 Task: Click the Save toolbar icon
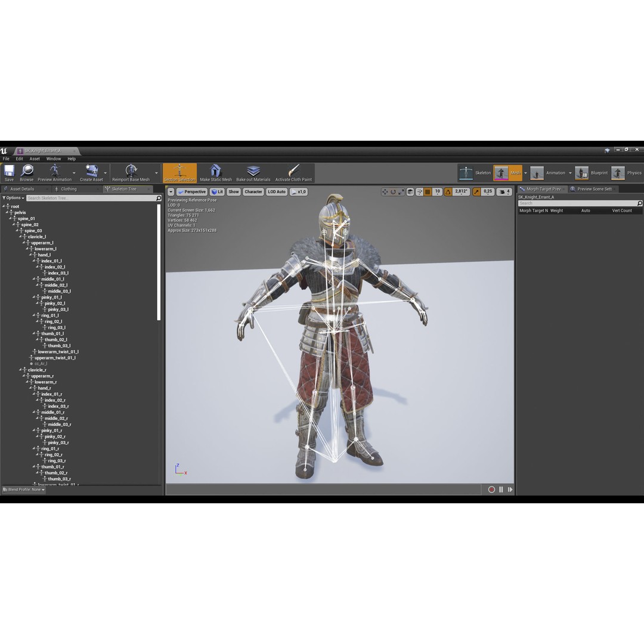9,171
